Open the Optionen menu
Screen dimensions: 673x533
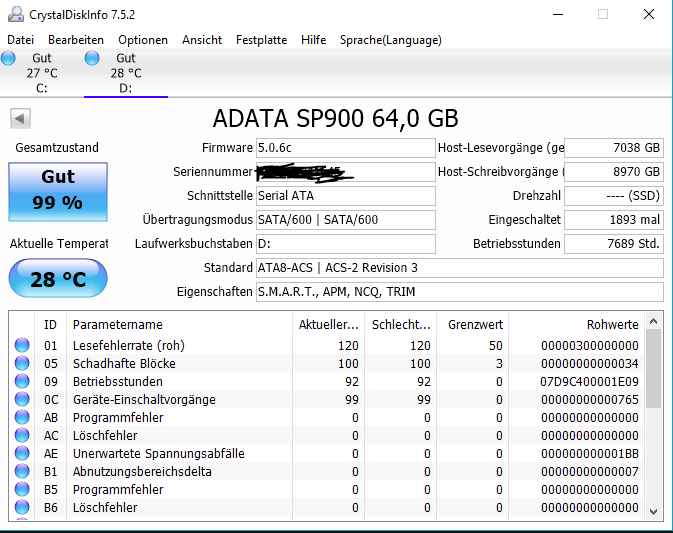pyautogui.click(x=143, y=40)
